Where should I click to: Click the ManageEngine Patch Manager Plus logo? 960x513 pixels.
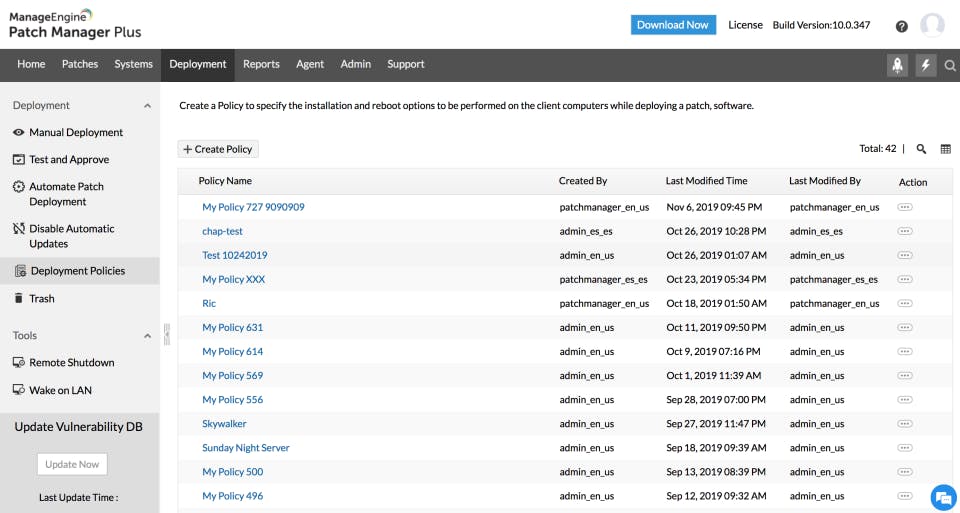coord(75,24)
